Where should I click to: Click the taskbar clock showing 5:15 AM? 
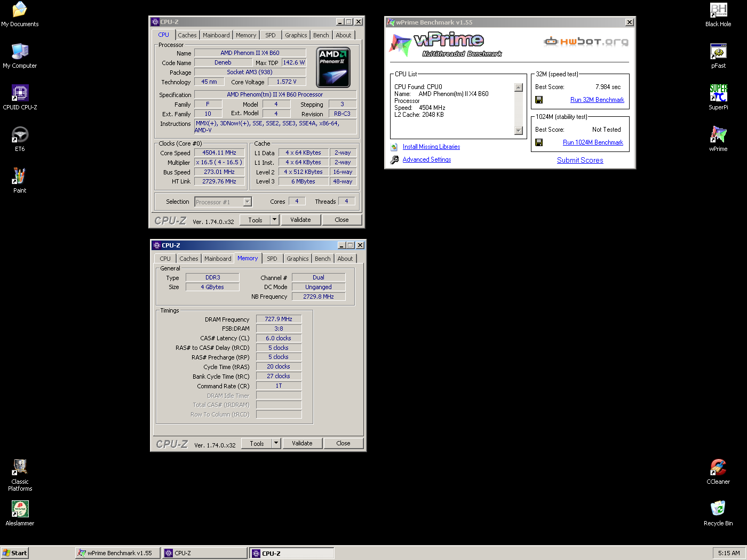[729, 553]
